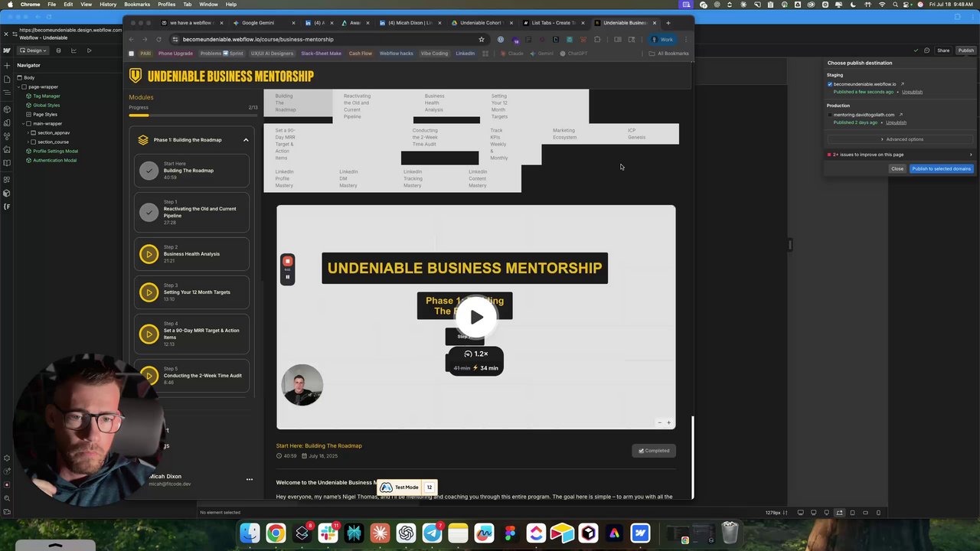Viewport: 980px width, 551px height.
Task: Open the Webflow logo menu in Designer
Action: pos(7,51)
